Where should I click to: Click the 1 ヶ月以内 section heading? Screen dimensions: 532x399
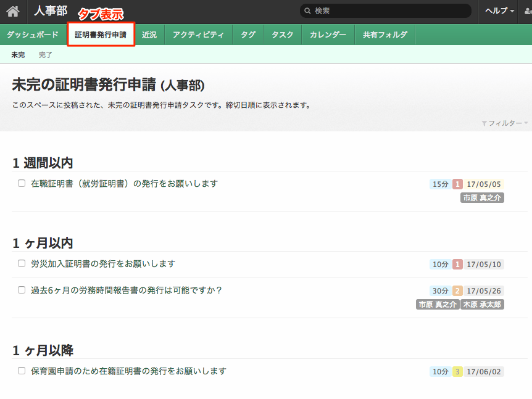click(x=43, y=243)
